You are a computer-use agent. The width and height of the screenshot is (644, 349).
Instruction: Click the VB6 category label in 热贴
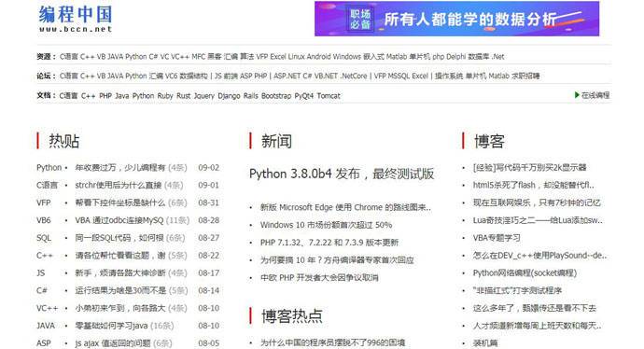[44, 220]
